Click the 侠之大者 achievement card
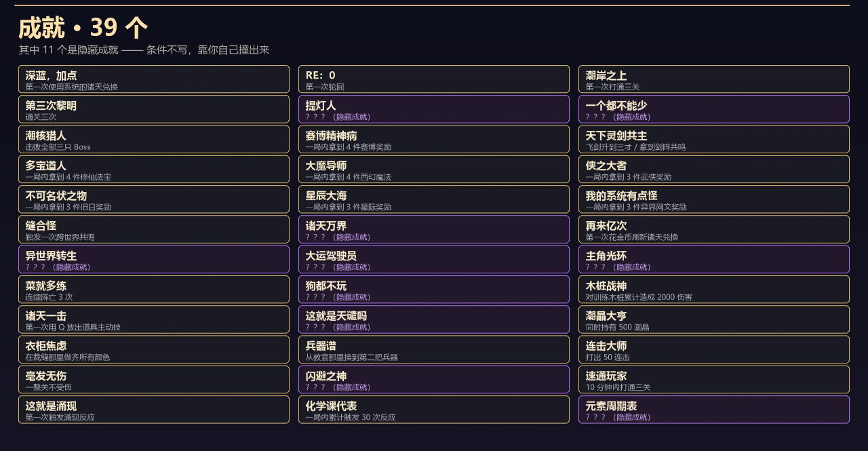868x451 pixels. [x=714, y=170]
